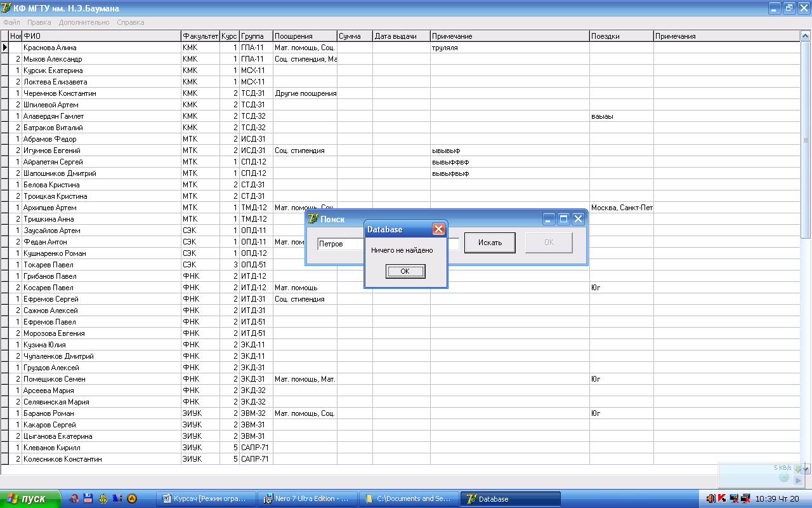Launch Opera from the quick launch bar
Viewport: 812px width, 508px height.
tap(74, 498)
